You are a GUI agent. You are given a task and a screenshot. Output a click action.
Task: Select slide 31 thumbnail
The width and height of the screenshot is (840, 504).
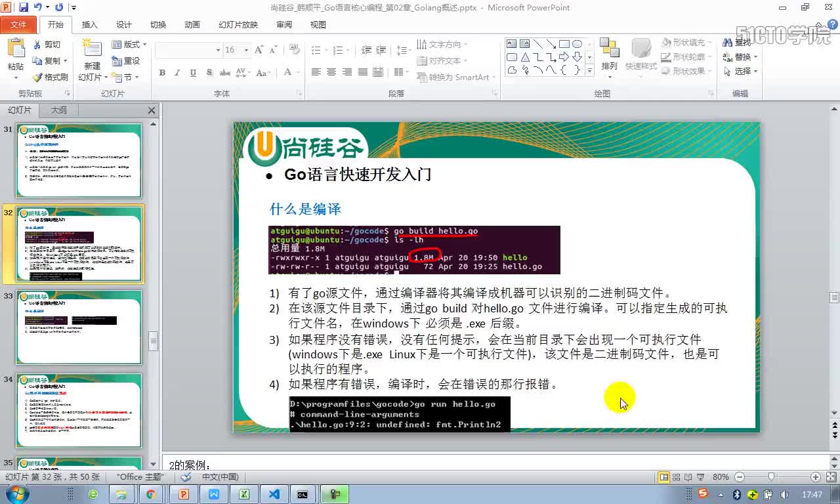(79, 161)
